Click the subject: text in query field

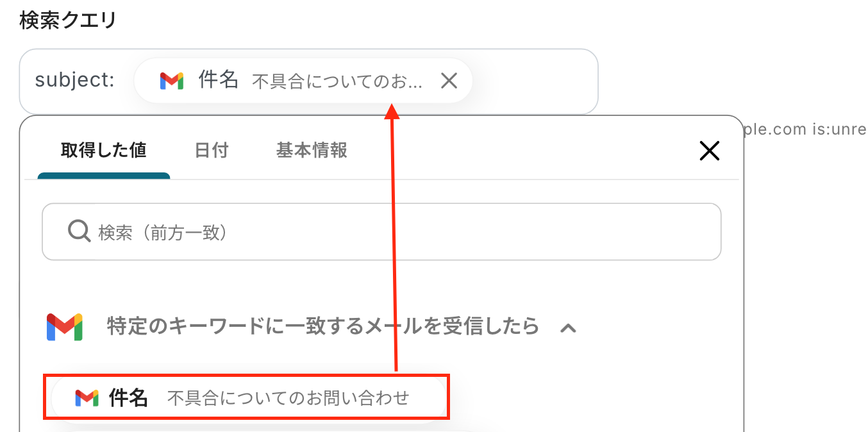click(74, 81)
